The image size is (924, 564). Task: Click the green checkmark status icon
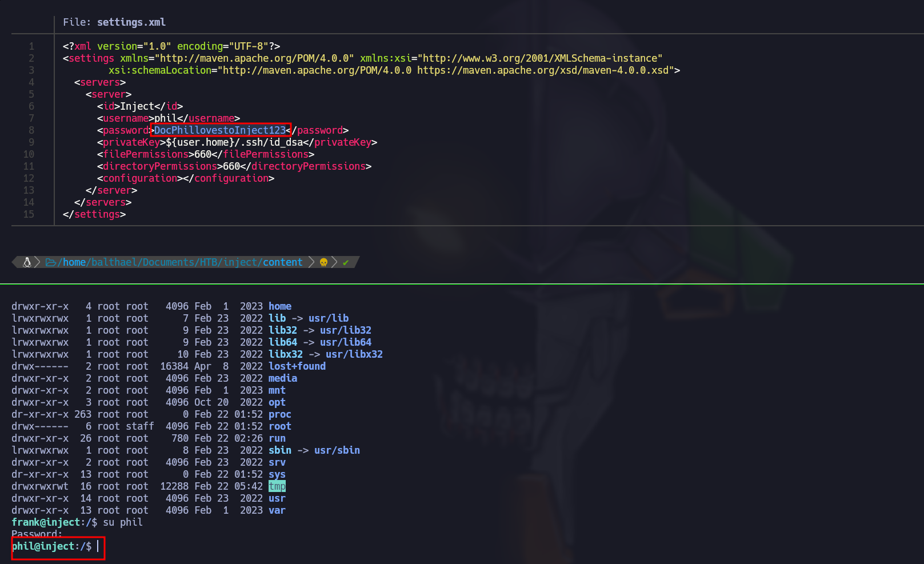[346, 262]
